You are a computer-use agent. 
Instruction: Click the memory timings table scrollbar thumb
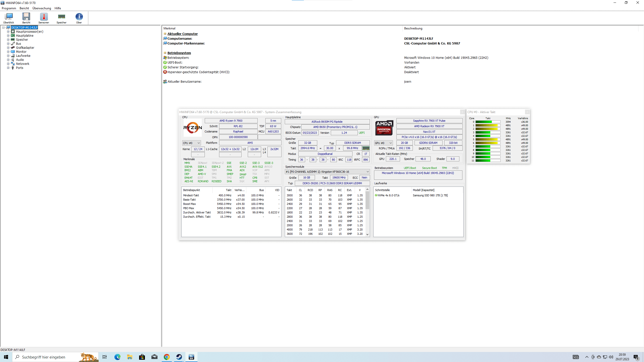367,200
